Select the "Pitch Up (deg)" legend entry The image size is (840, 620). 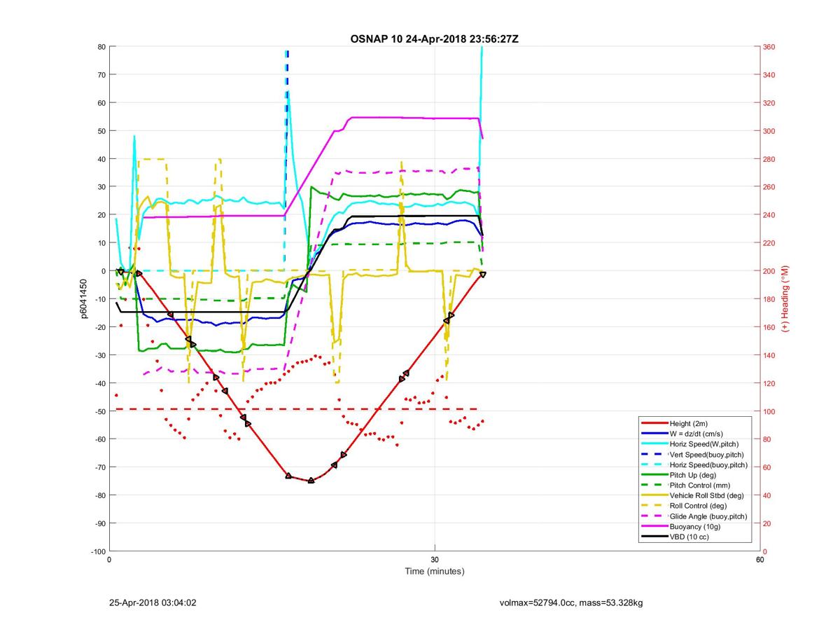tap(694, 475)
